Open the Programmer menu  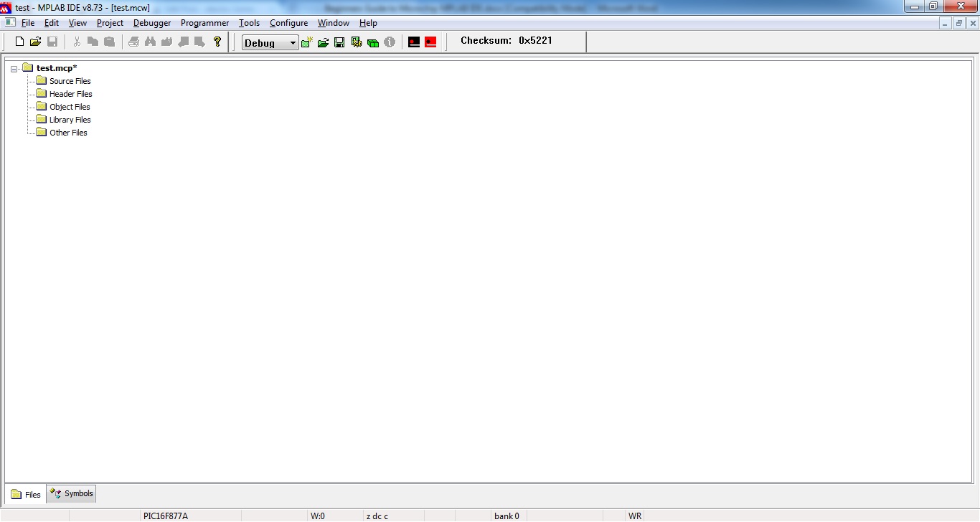[x=204, y=23]
